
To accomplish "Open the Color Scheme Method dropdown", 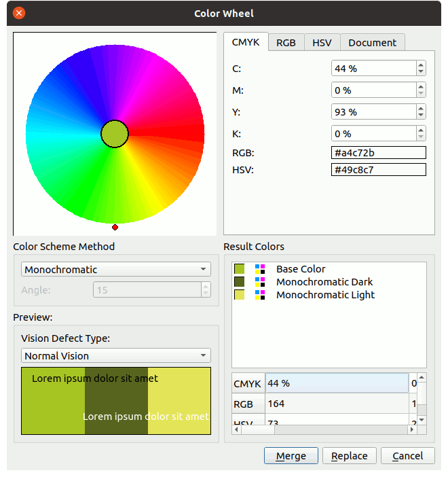I will click(x=116, y=270).
